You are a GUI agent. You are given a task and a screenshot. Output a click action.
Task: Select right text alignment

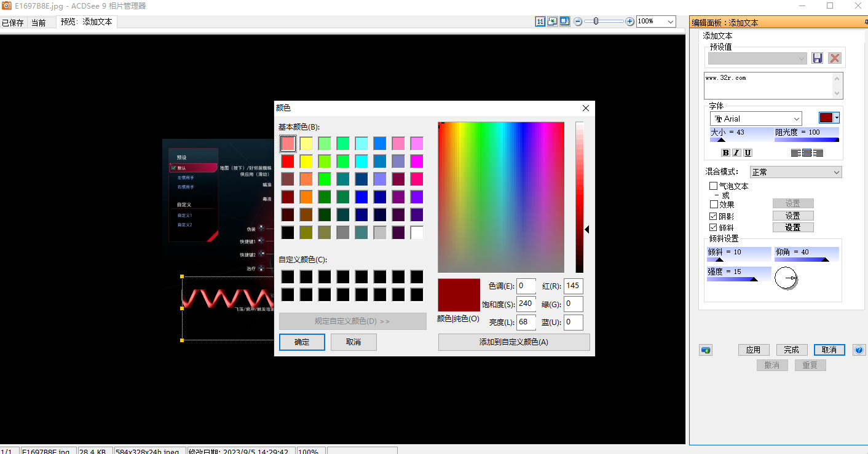click(819, 152)
